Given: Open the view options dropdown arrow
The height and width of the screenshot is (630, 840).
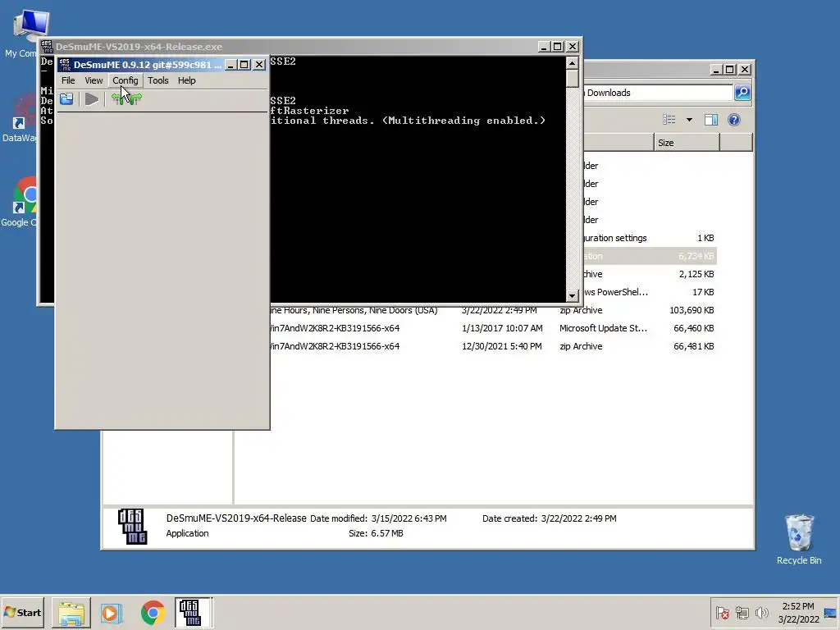Looking at the screenshot, I should point(689,120).
